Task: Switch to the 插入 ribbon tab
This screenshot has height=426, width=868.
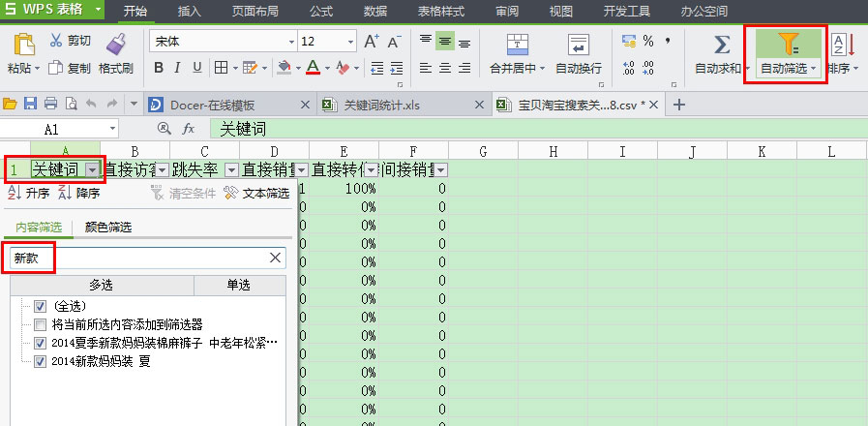Action: coord(190,11)
